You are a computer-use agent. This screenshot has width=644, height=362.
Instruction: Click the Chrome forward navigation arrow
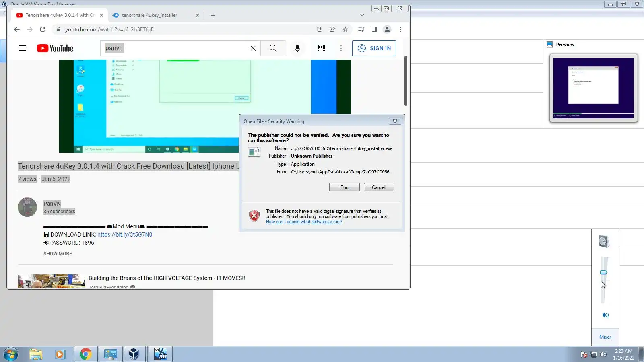30,29
